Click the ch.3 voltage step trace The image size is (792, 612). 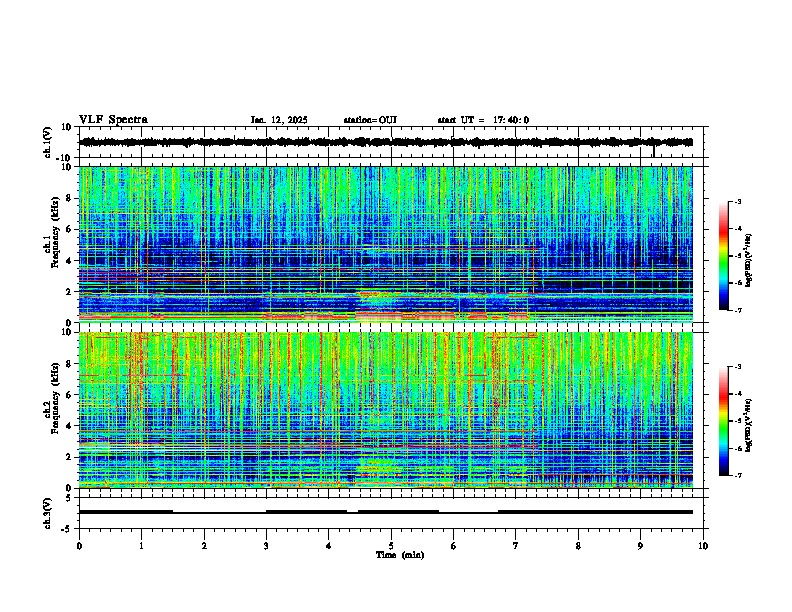[x=386, y=512]
